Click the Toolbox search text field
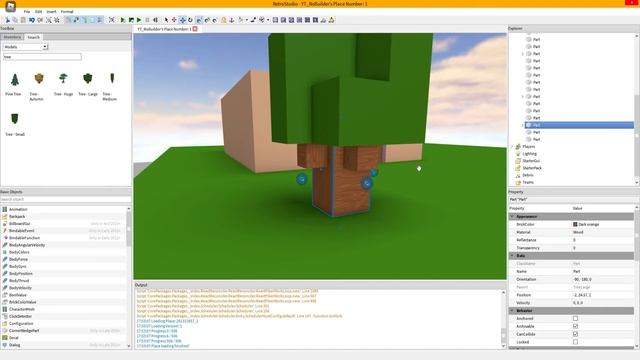 click(x=42, y=57)
